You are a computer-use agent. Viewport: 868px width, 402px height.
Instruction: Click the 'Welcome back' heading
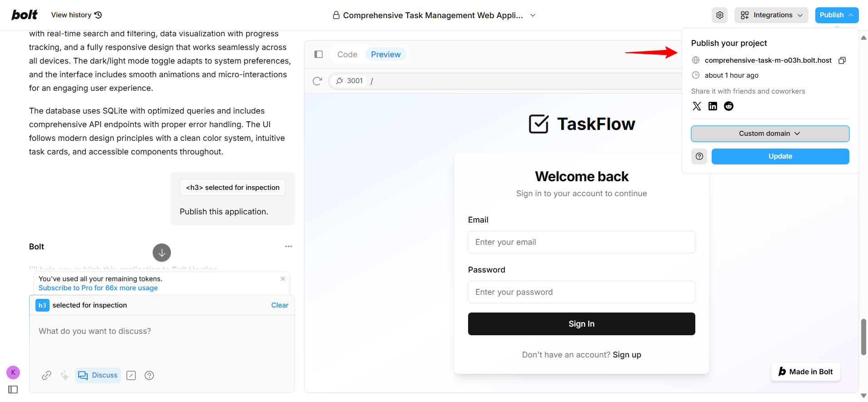click(582, 176)
